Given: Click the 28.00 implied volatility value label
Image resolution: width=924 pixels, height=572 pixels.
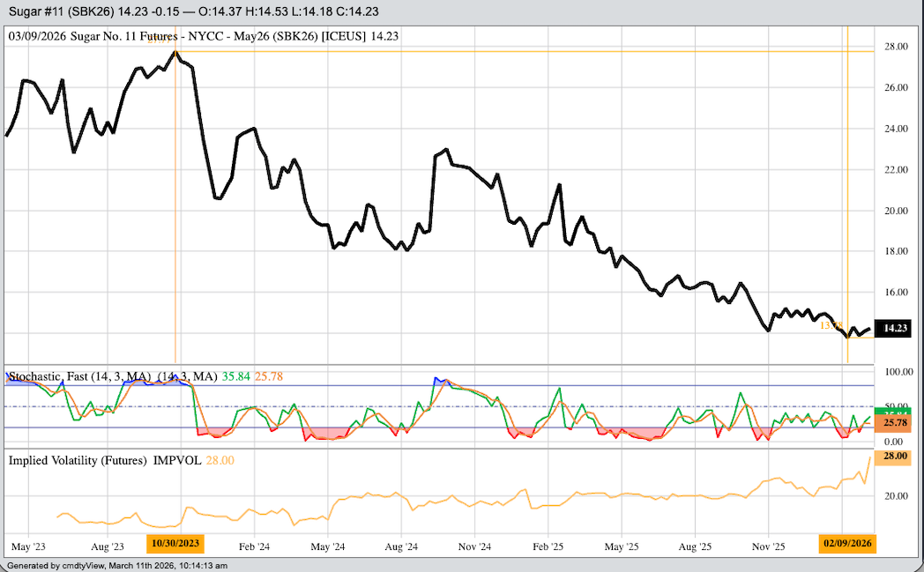Looking at the screenshot, I should tap(893, 457).
